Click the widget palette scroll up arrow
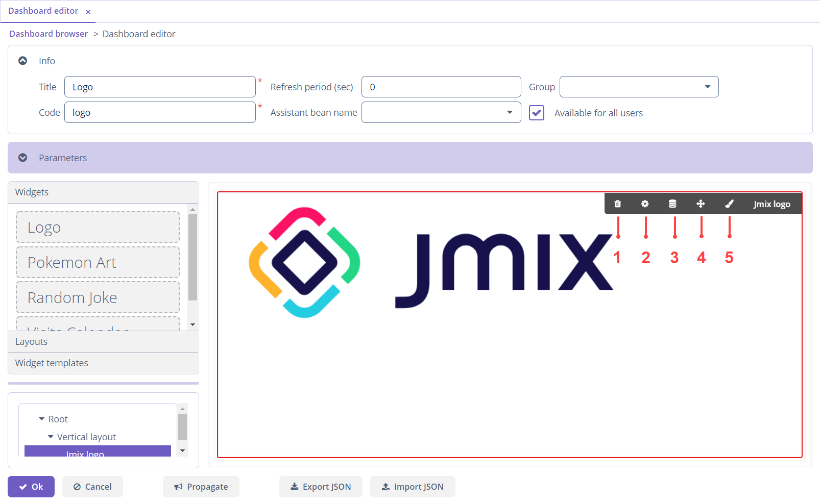The width and height of the screenshot is (820, 504). pyautogui.click(x=192, y=209)
